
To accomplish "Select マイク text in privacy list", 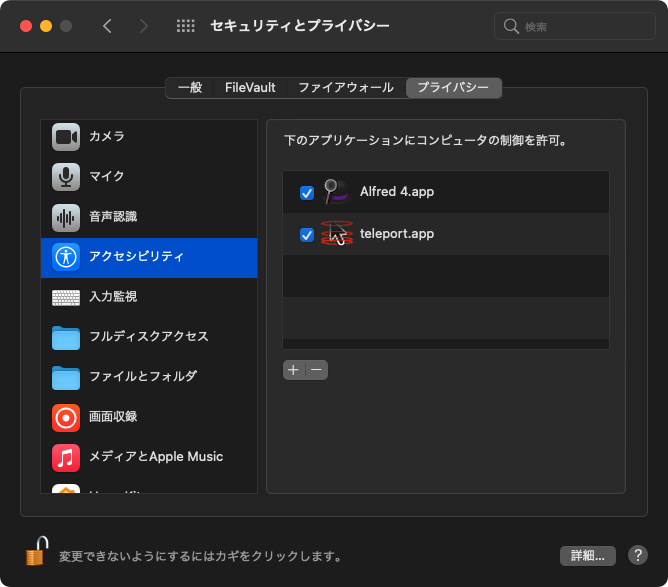I will tap(107, 176).
